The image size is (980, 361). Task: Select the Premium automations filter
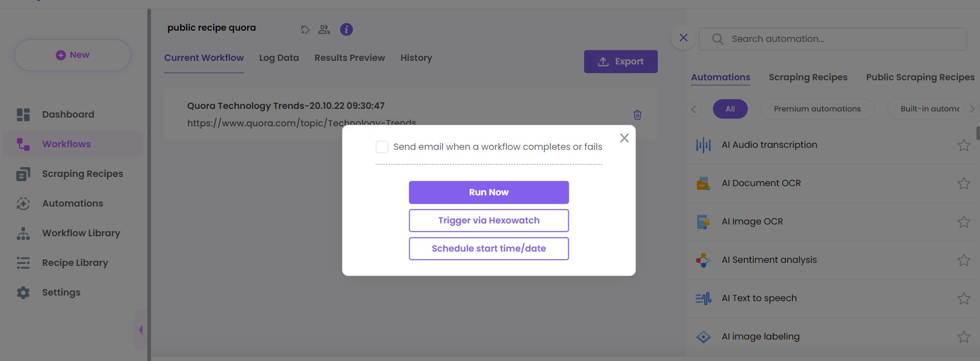coord(817,109)
